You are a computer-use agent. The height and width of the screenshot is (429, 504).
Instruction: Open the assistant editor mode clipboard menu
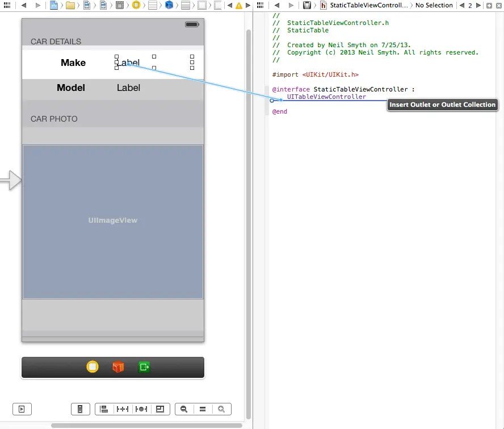tap(306, 5)
